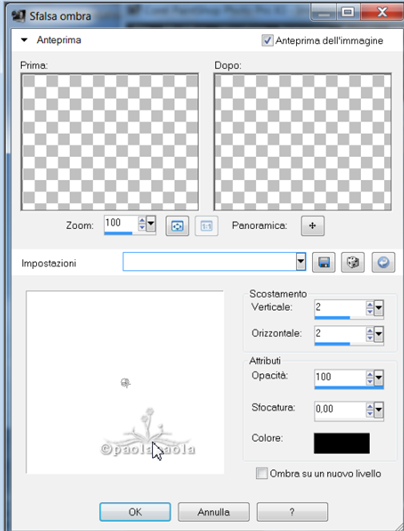The height and width of the screenshot is (531, 404).
Task: Open help with the ? button
Action: [292, 512]
